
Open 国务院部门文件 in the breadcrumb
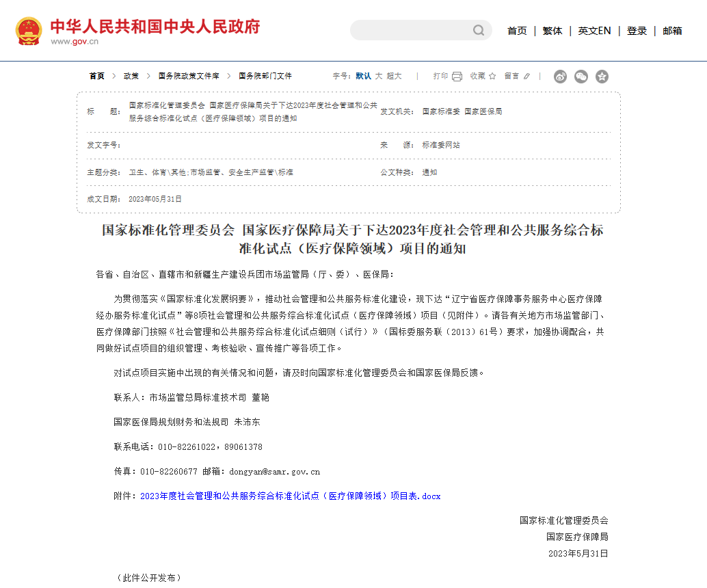(x=265, y=76)
